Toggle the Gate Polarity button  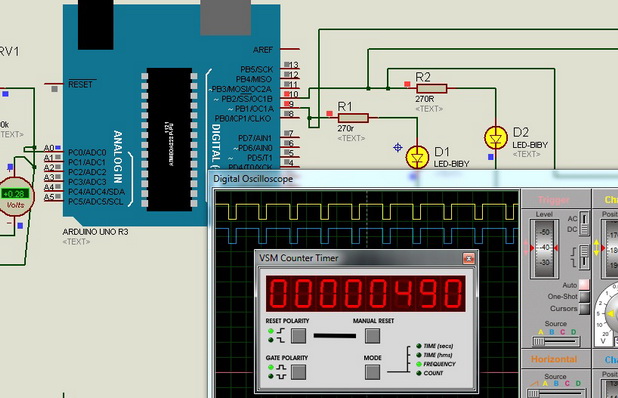click(x=298, y=372)
